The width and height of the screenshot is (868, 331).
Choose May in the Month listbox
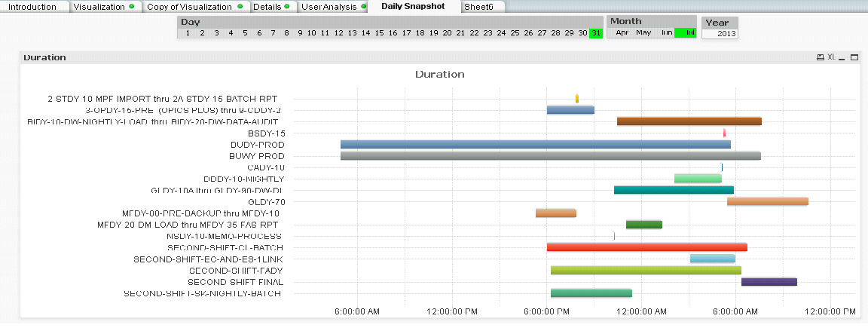pyautogui.click(x=643, y=32)
